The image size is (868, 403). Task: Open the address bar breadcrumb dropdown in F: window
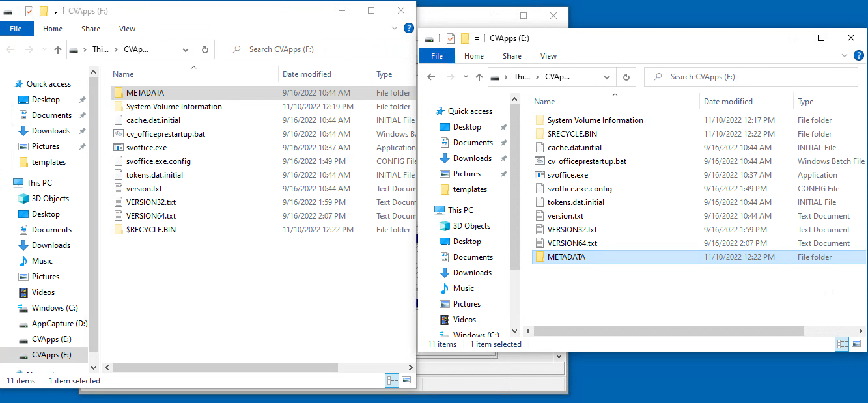pyautogui.click(x=186, y=49)
